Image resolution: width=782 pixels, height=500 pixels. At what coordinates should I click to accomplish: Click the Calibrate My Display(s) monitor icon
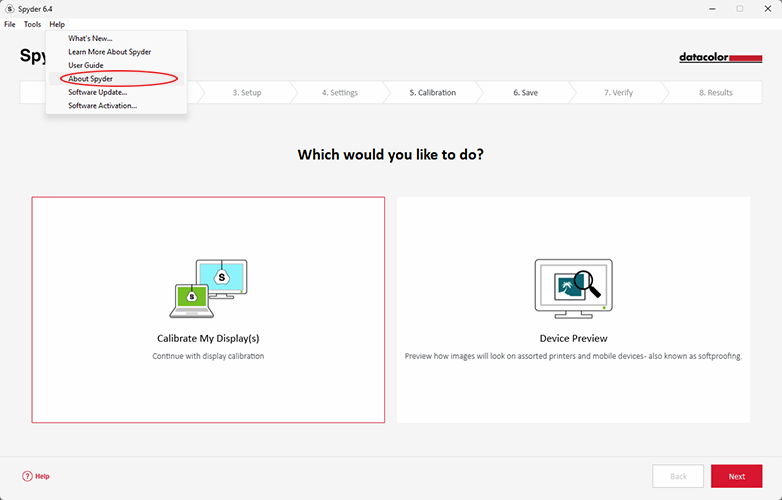pos(208,288)
